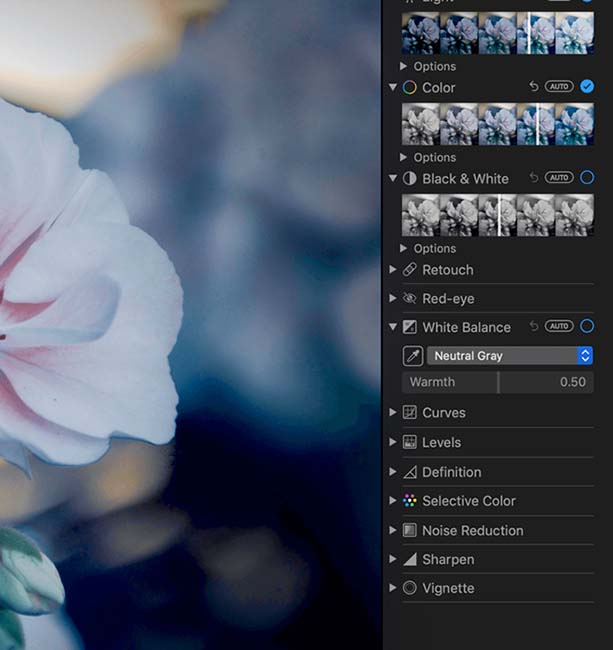
Task: Click the Black & White half-circle icon
Action: click(x=409, y=179)
